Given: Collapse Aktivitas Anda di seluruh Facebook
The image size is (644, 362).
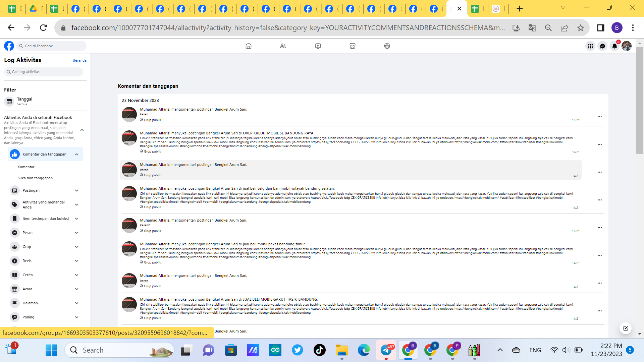Looking at the screenshot, I should [82, 130].
